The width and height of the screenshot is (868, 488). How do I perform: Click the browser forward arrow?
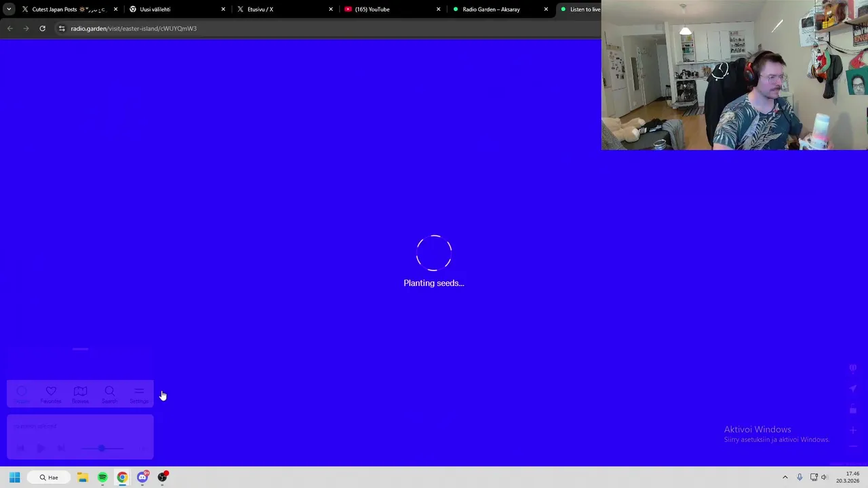[x=26, y=28]
